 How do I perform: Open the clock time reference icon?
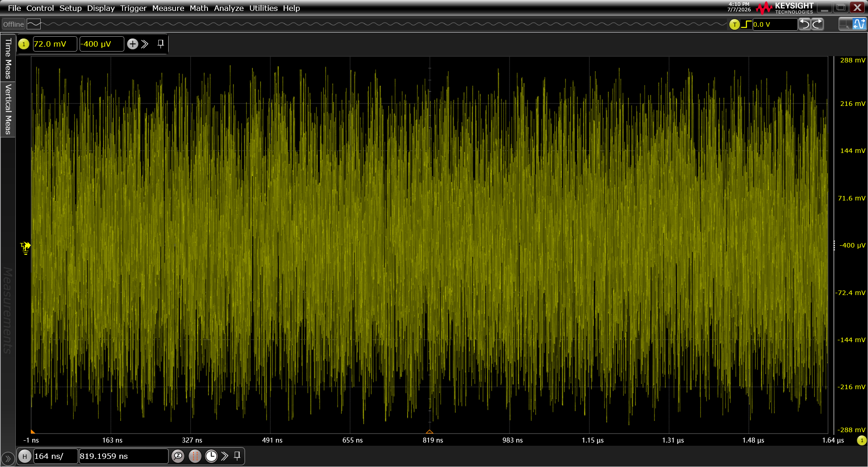(211, 456)
